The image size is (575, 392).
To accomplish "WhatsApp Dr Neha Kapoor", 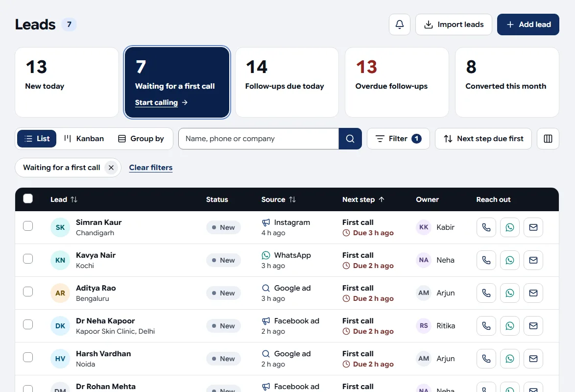I will click(x=510, y=326).
